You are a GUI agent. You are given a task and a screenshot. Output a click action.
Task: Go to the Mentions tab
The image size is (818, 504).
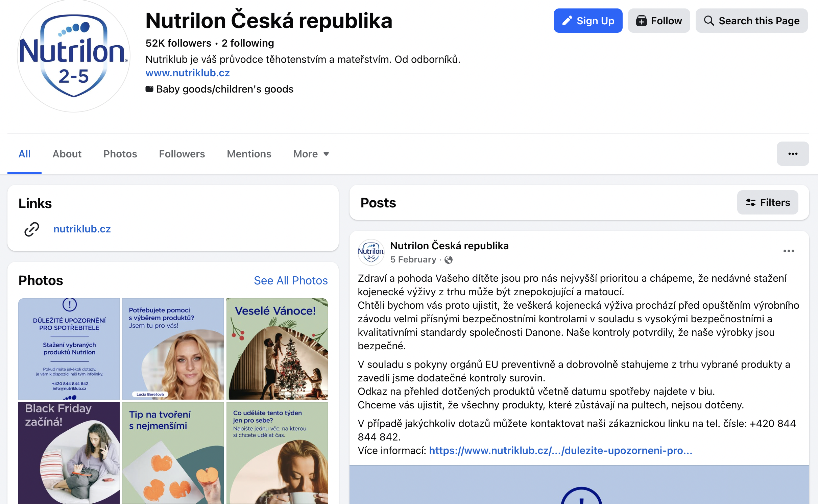click(249, 154)
